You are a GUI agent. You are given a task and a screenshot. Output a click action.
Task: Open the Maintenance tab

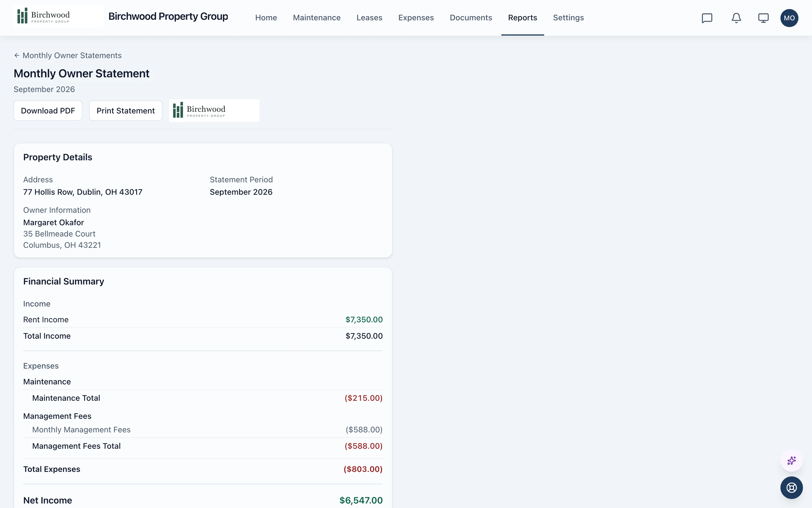[317, 18]
